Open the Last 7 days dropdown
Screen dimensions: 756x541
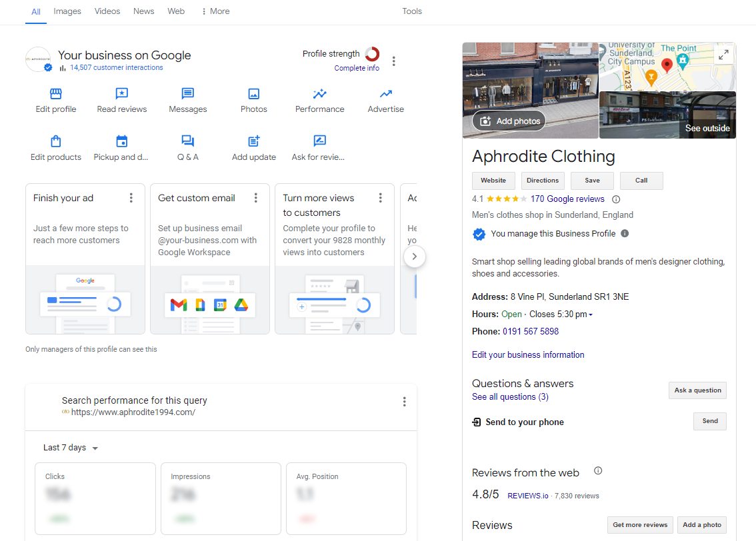(71, 448)
